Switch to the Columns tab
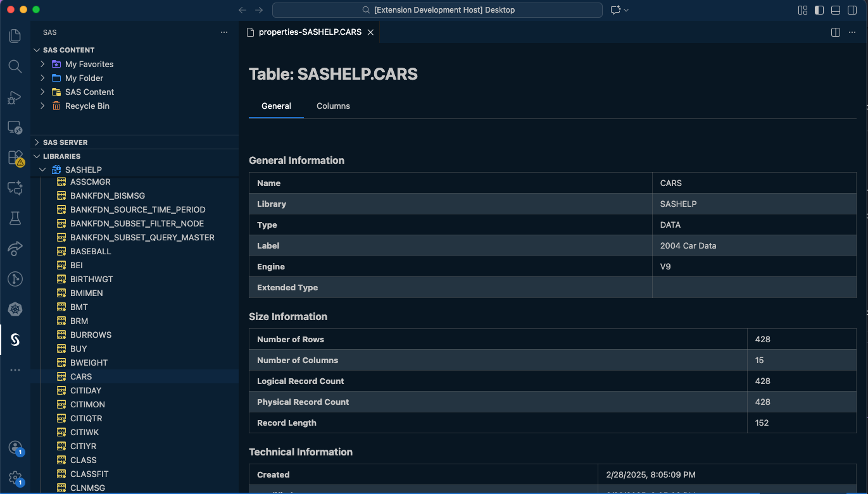 coord(333,106)
